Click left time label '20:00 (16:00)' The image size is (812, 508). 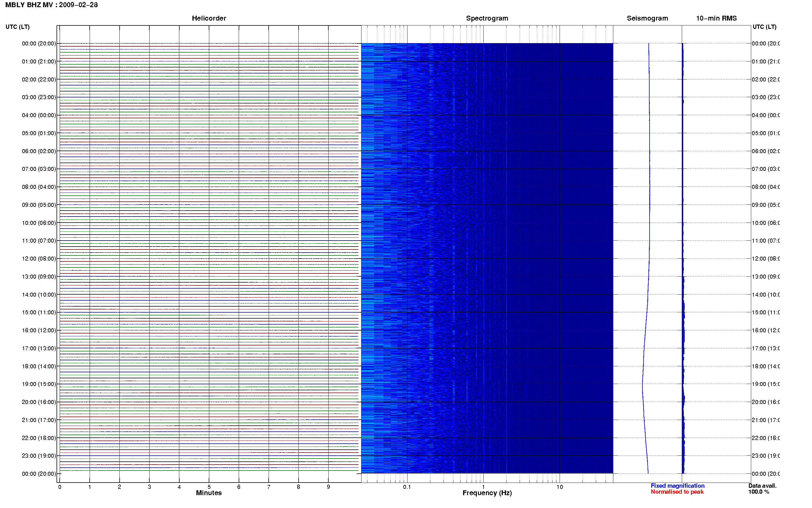39,402
